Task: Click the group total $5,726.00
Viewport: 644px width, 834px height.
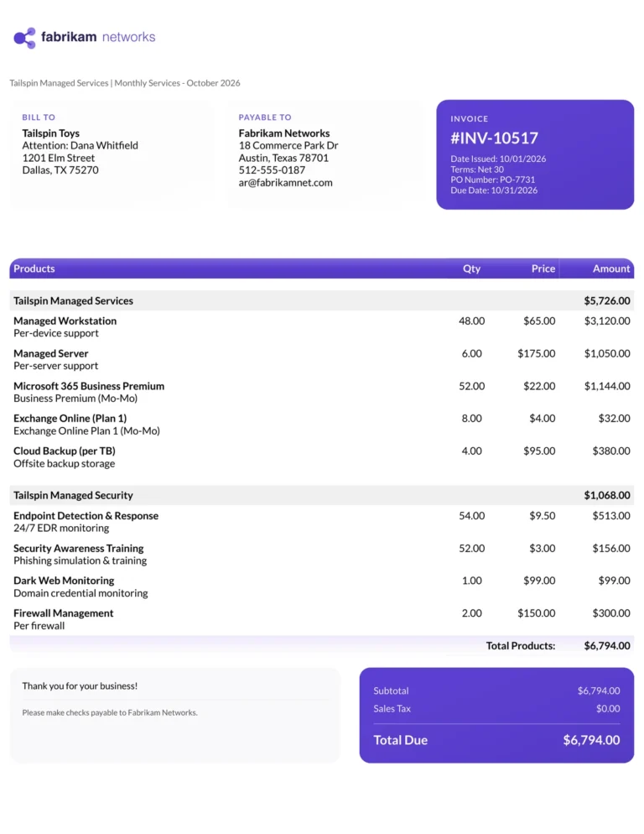Action: (607, 300)
